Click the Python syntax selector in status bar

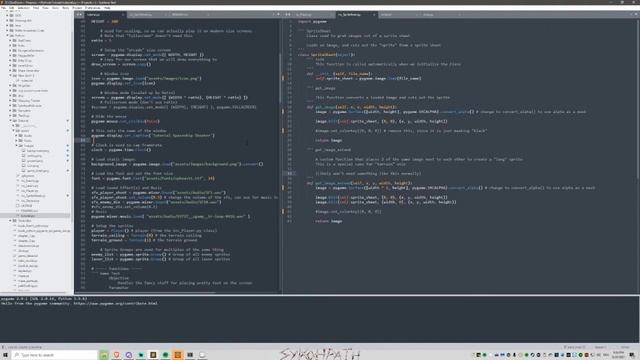click(x=624, y=347)
